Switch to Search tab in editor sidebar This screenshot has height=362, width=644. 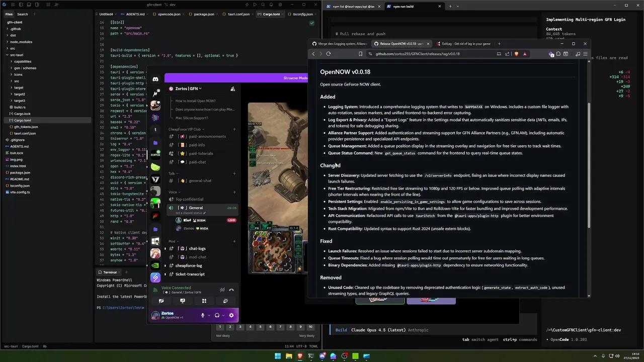23,14
